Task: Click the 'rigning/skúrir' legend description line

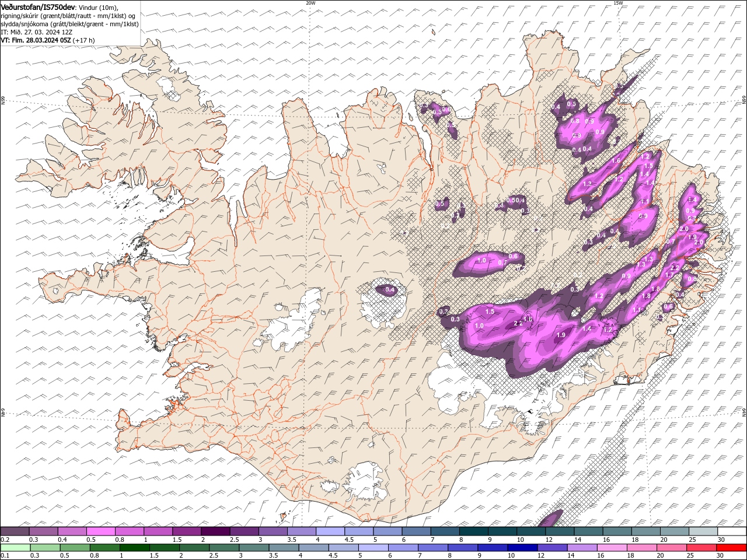Action: click(68, 16)
